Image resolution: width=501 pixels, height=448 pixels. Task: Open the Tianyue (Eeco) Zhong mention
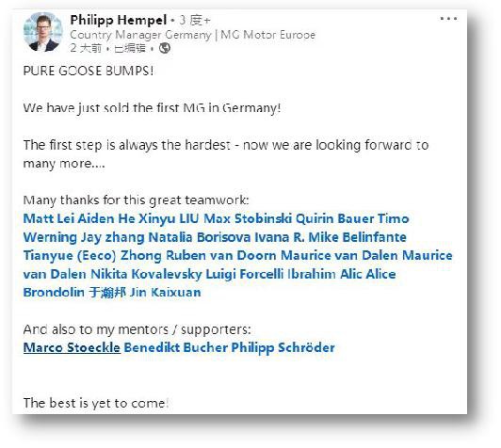[x=92, y=256]
